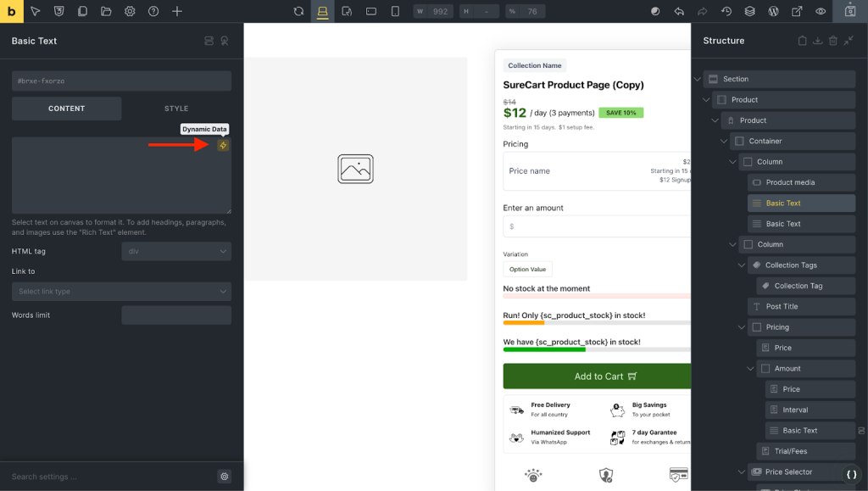868x491 pixels.
Task: Select the mobile portrait breakpoint icon
Action: point(395,11)
